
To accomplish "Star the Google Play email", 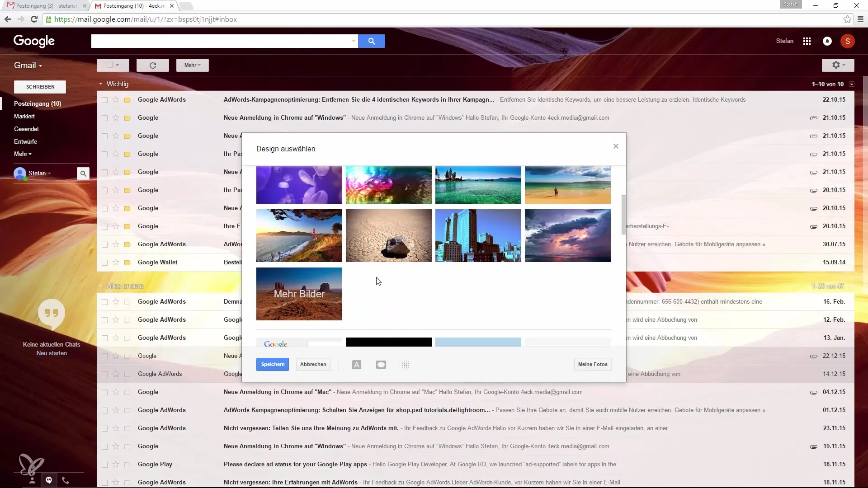I will (116, 465).
